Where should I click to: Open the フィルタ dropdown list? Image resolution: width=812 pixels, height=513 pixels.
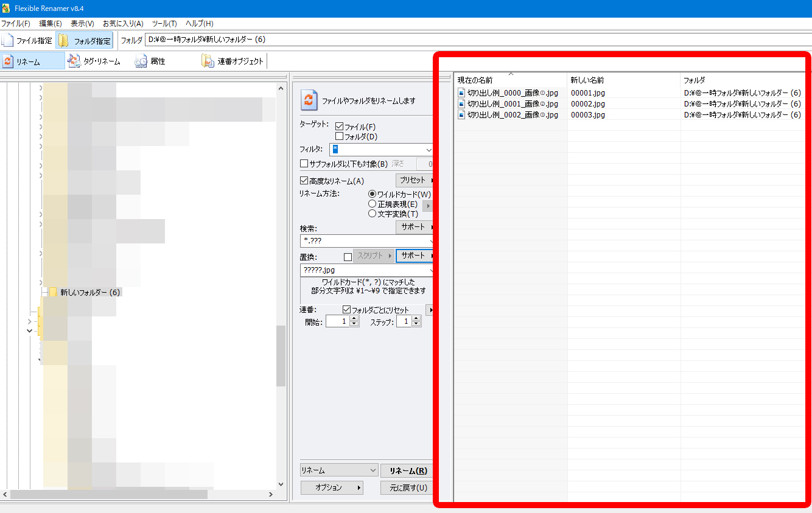pyautogui.click(x=429, y=150)
